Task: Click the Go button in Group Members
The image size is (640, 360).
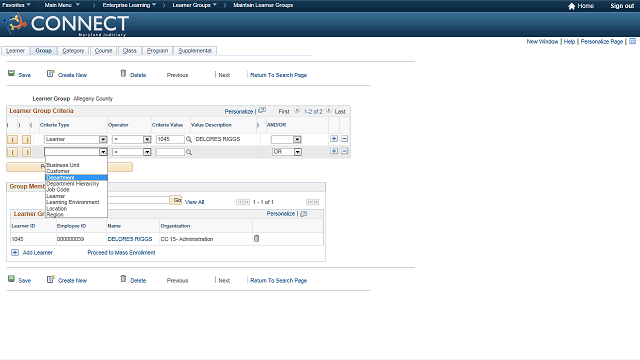Action: pos(176,200)
